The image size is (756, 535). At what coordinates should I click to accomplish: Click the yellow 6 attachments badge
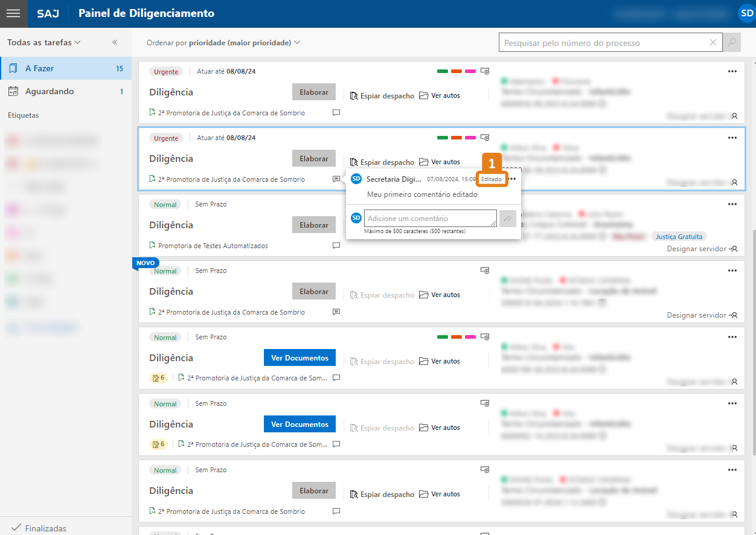pyautogui.click(x=158, y=378)
